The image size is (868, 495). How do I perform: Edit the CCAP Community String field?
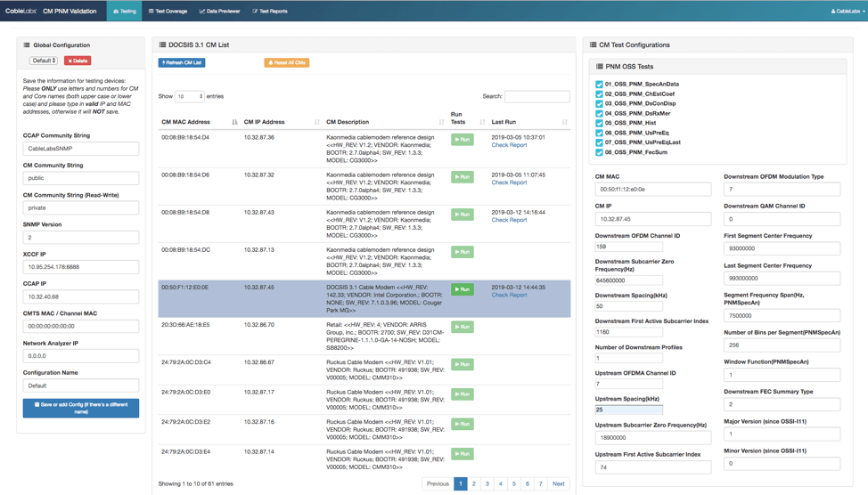(x=81, y=148)
